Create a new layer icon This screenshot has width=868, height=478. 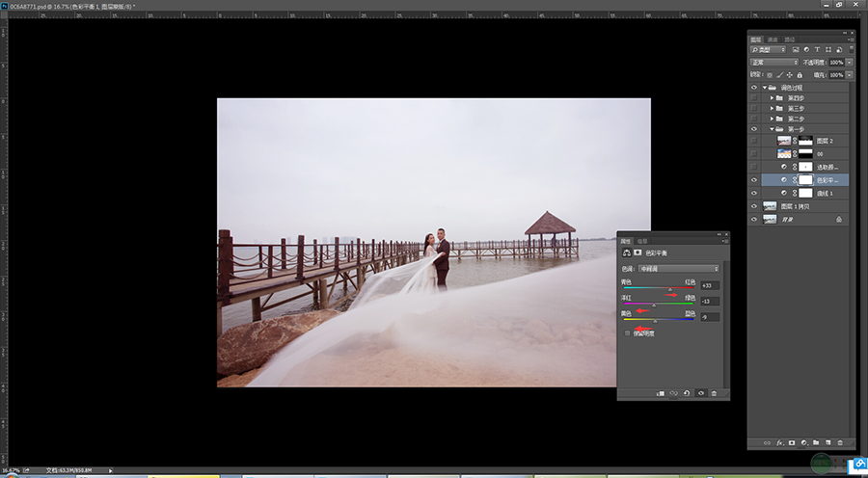tap(828, 442)
